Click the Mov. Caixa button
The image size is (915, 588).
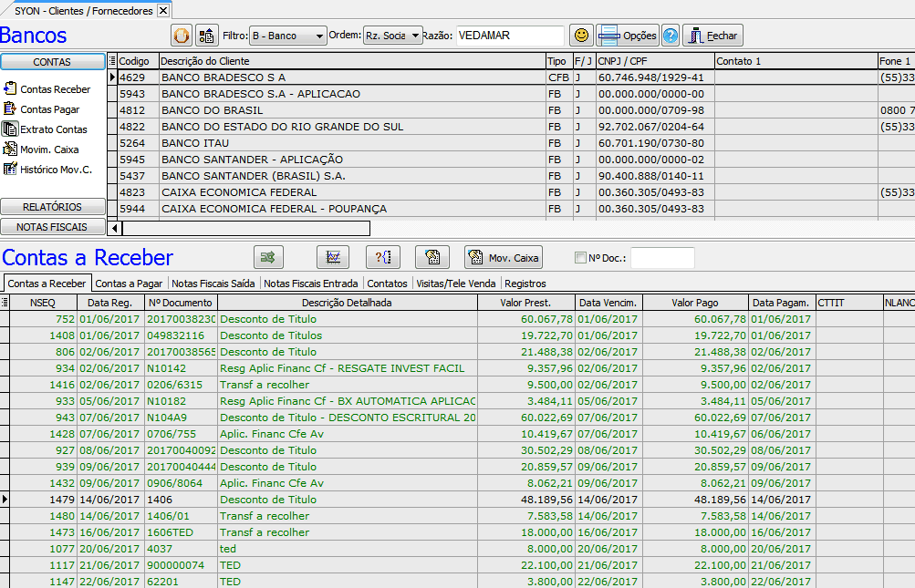(x=504, y=257)
